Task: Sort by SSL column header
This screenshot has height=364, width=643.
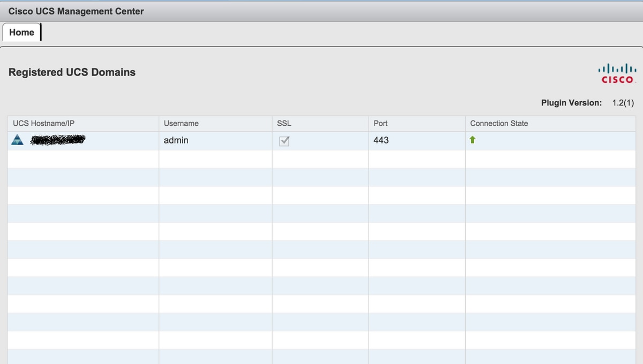Action: click(x=320, y=123)
